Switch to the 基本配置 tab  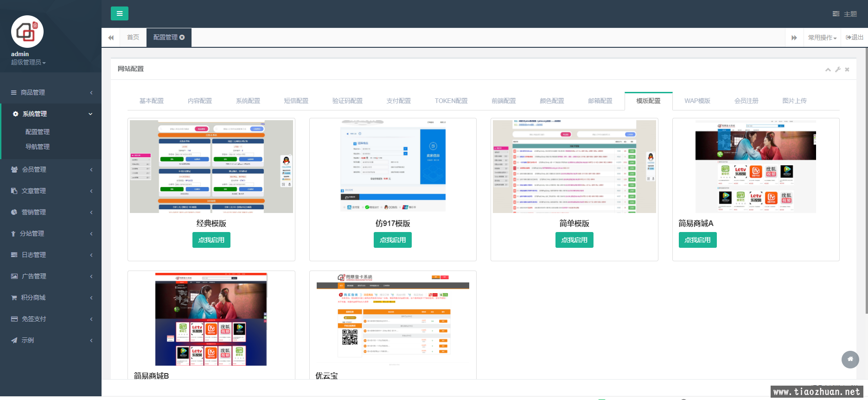152,101
